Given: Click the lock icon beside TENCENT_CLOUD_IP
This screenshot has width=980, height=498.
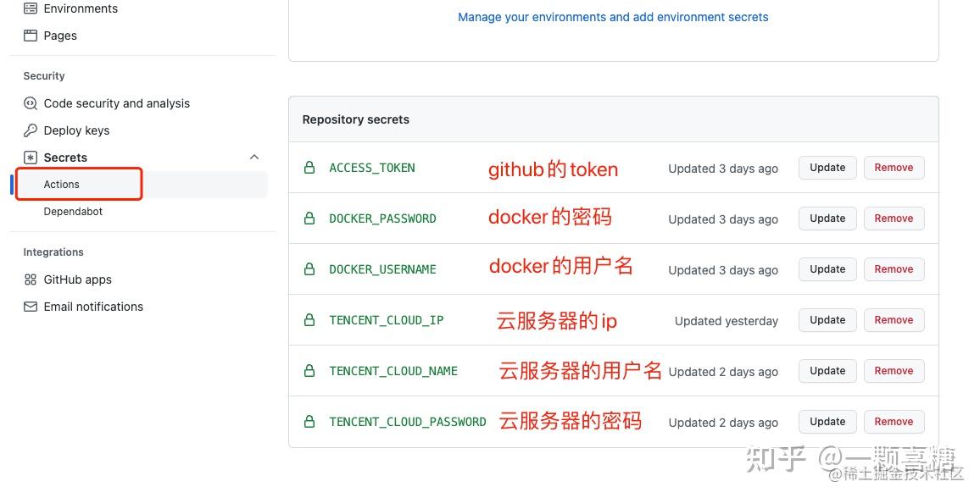Looking at the screenshot, I should coord(309,320).
